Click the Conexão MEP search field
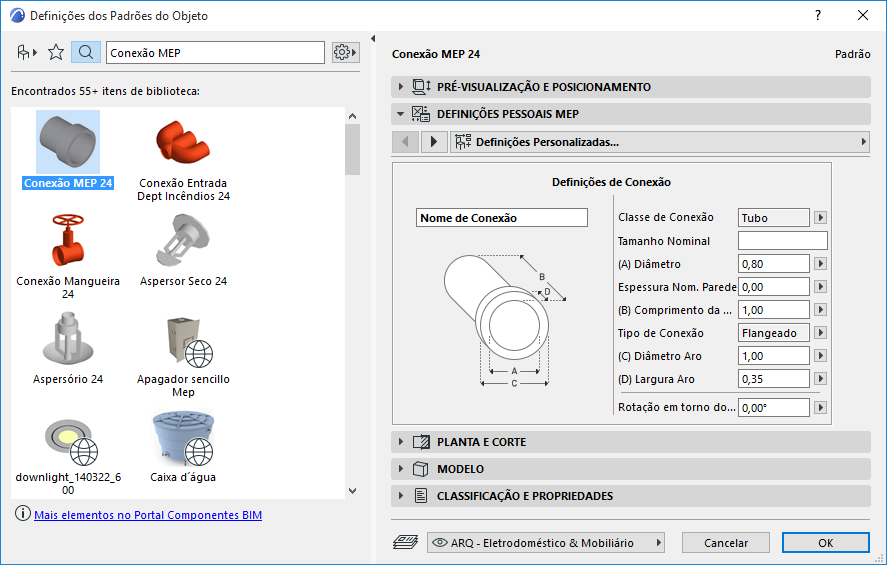Viewport: 887px width, 565px height. click(215, 53)
